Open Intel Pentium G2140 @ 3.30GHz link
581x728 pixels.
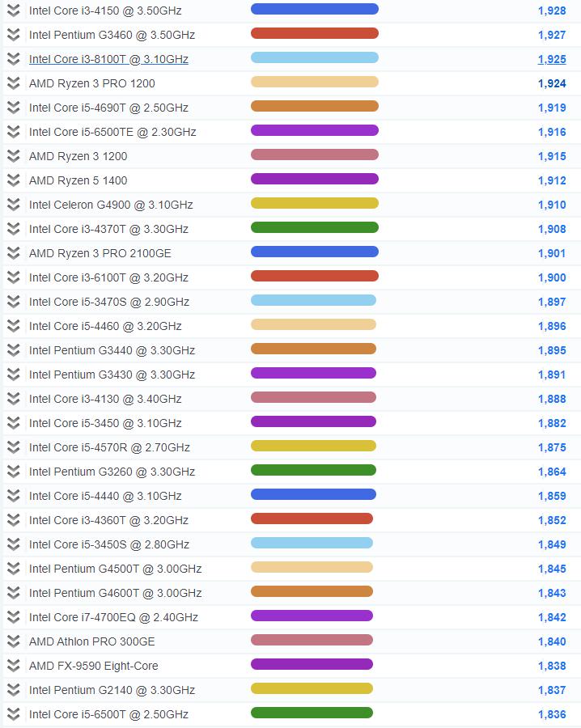click(112, 691)
